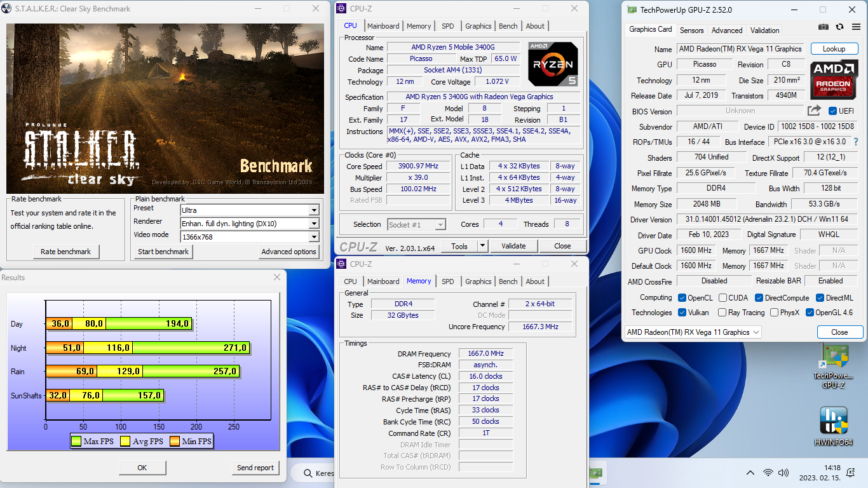
Task: Refresh GPU-Z data with the refresh icon
Action: (839, 27)
